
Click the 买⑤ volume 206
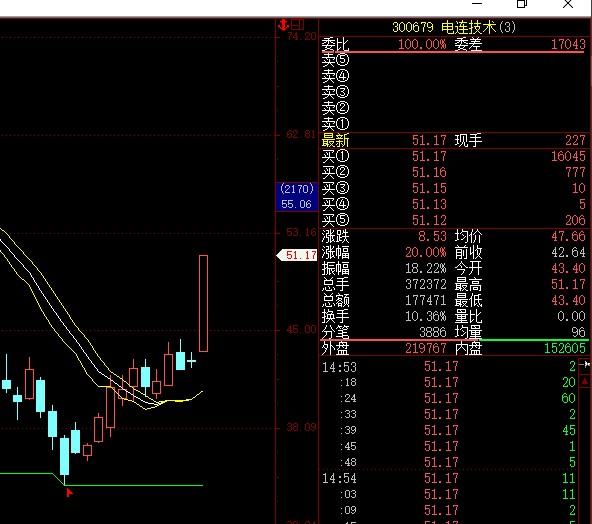click(x=575, y=220)
